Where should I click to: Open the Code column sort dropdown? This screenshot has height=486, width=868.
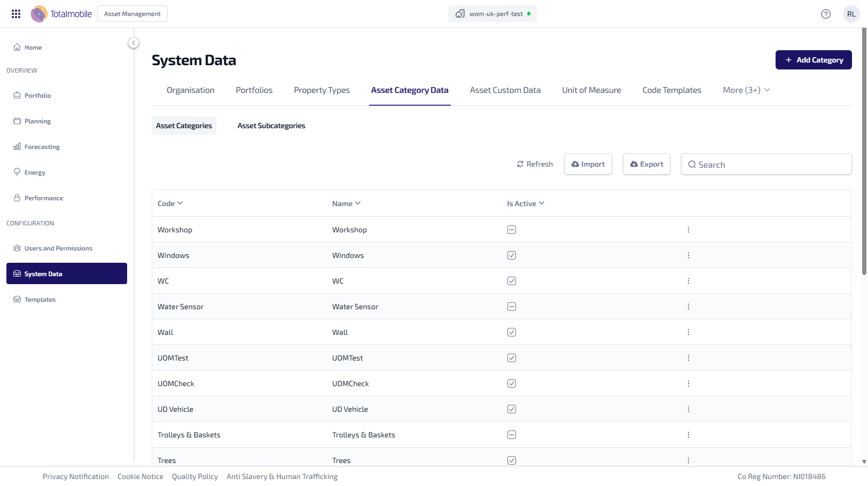click(170, 203)
